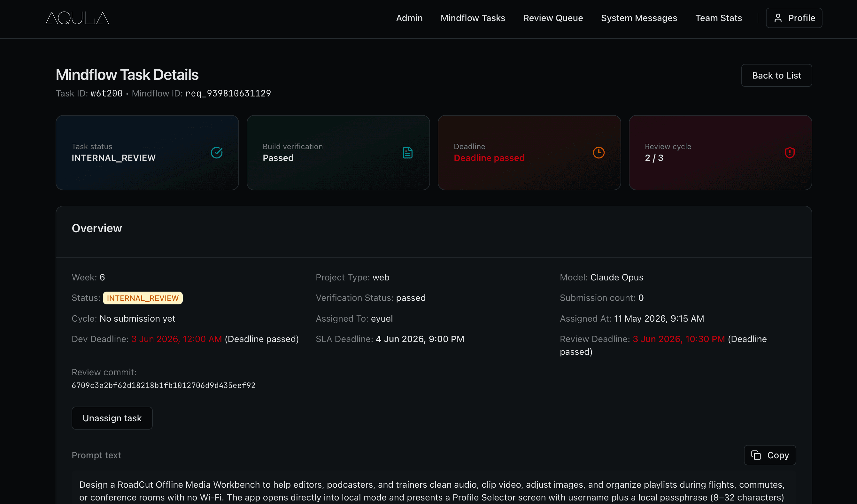The image size is (857, 504).
Task: Select the Task status card
Action: tap(147, 153)
